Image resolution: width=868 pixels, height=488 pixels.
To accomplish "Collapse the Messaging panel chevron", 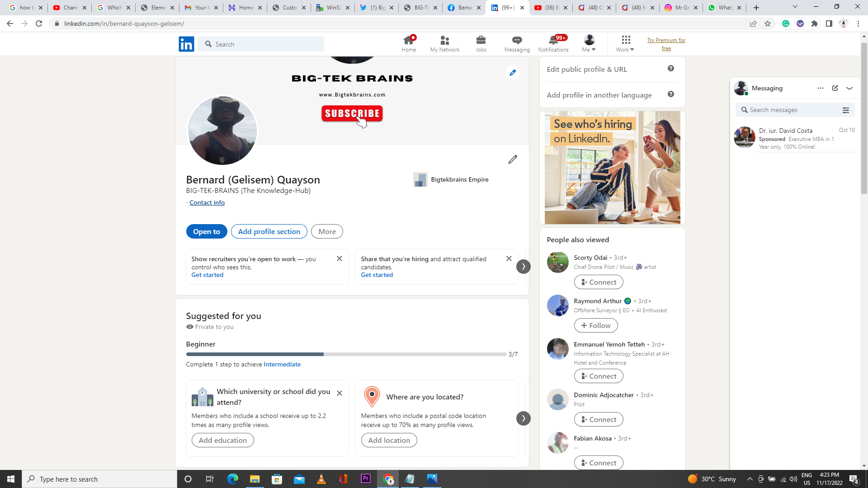I will tap(850, 88).
